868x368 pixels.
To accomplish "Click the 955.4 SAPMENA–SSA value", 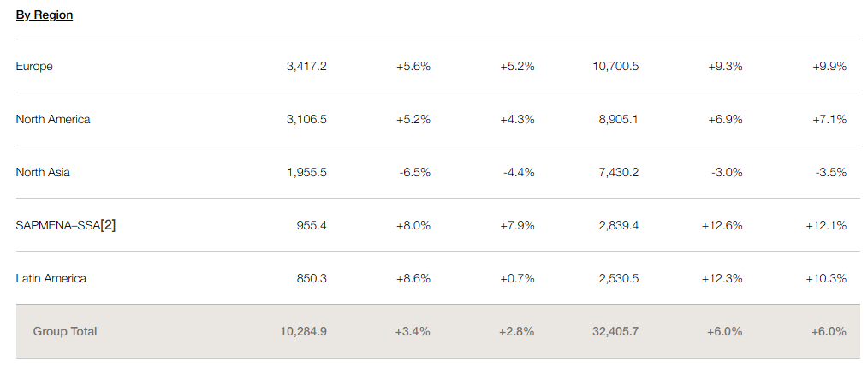I will tap(311, 225).
